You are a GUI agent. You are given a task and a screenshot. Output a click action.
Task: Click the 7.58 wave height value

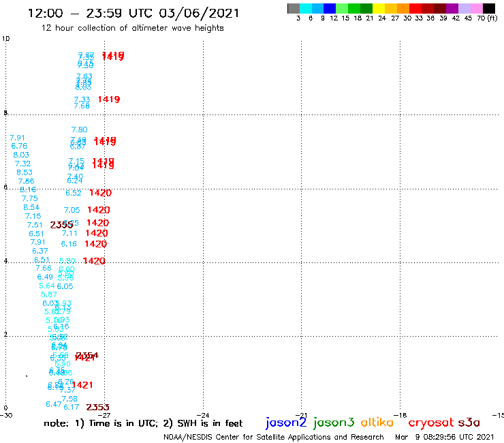pos(69,399)
